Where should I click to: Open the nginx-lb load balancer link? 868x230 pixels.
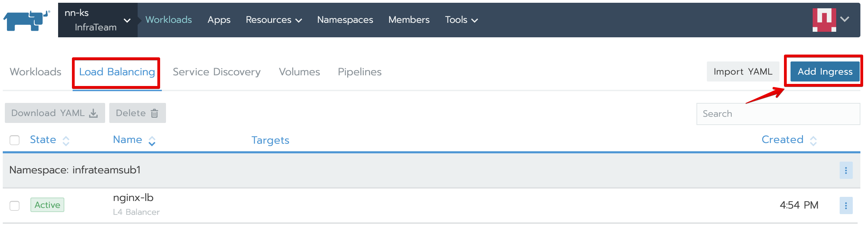pos(133,198)
